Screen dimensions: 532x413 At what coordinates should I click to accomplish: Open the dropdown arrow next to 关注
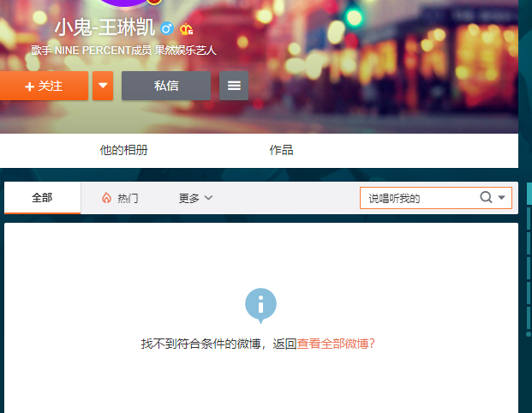(103, 86)
